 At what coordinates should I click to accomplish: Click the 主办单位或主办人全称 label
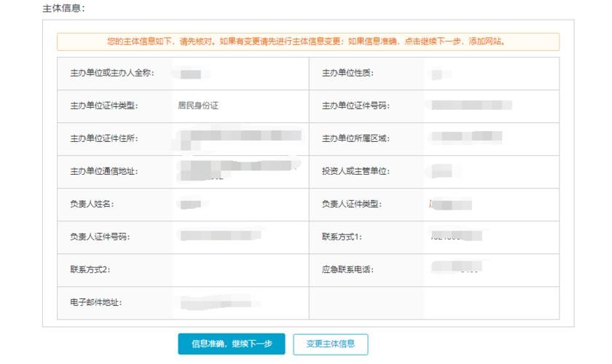click(x=112, y=73)
